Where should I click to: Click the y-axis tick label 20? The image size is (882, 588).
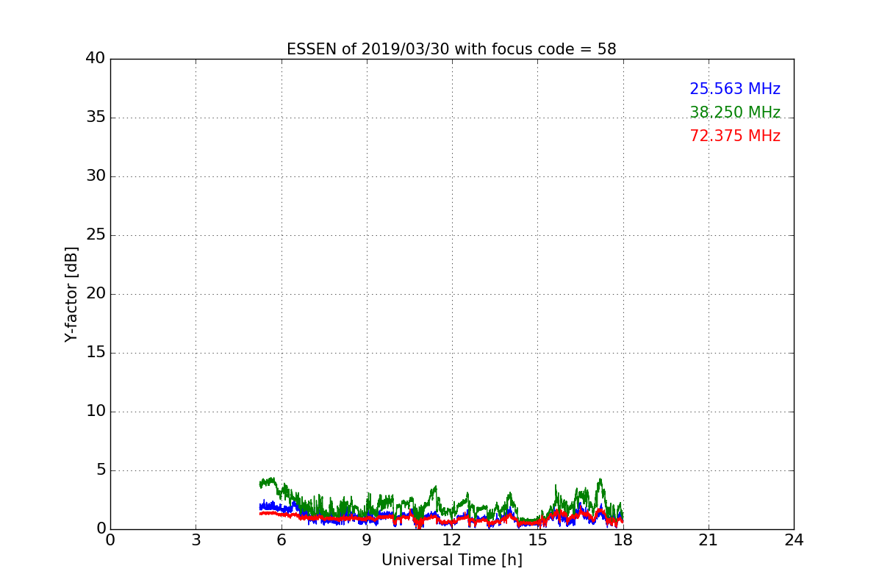[96, 294]
